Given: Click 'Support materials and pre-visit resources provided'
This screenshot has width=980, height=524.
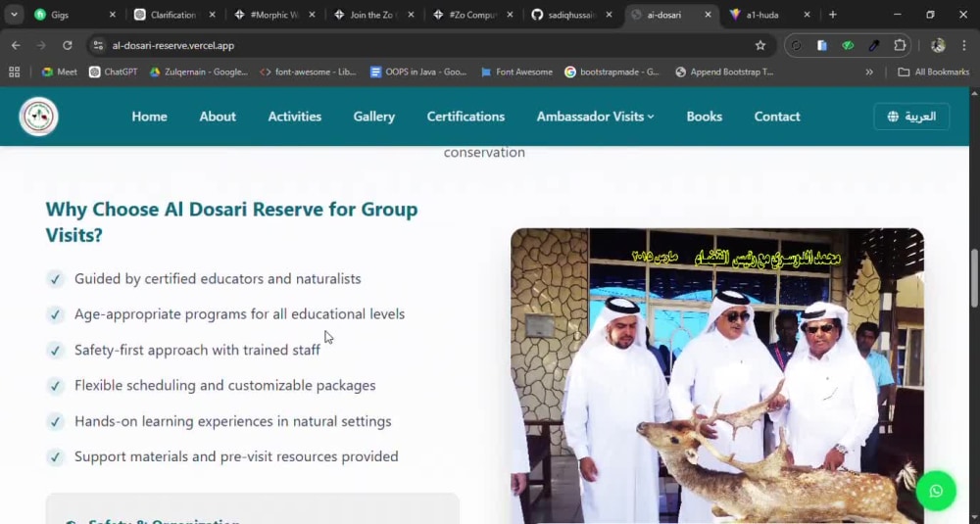Looking at the screenshot, I should point(236,456).
